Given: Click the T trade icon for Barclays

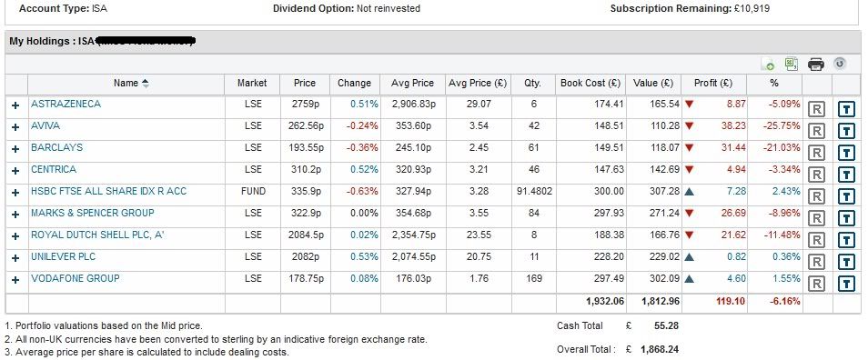Looking at the screenshot, I should point(847,153).
